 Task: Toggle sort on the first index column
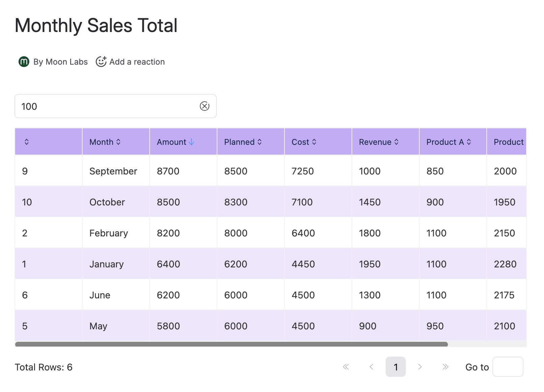click(x=27, y=142)
